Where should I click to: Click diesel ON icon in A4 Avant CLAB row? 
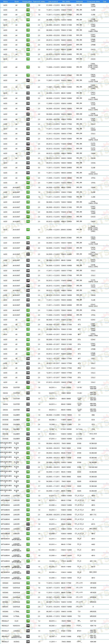coord(28,300)
